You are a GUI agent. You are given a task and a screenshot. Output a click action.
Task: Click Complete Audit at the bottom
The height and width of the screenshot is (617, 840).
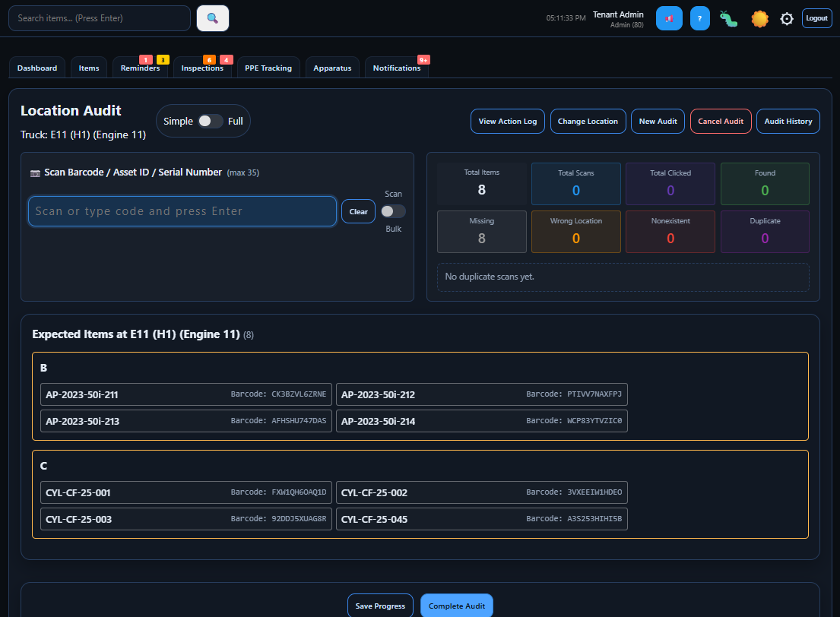(x=456, y=606)
